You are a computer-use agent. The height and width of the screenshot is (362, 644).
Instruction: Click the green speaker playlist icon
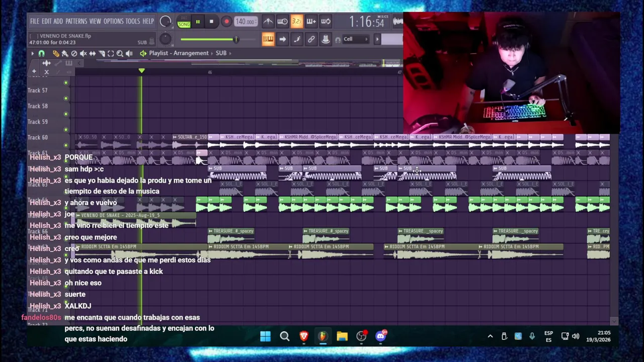[x=143, y=53]
